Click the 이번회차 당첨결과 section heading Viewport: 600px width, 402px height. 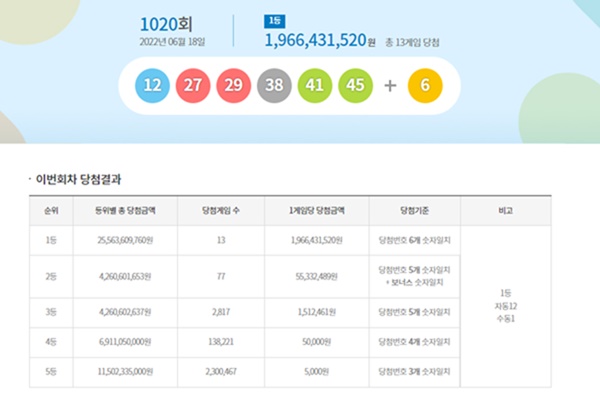tap(78, 179)
